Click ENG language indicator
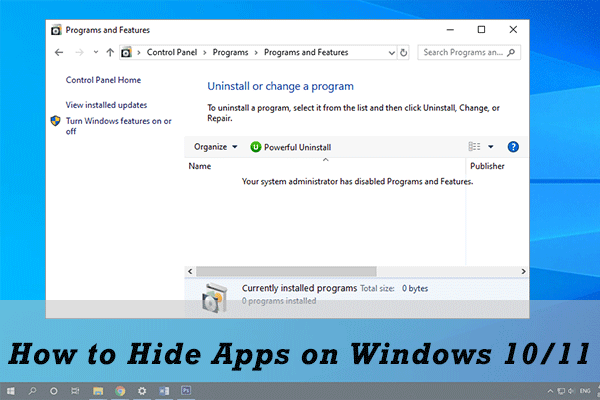This screenshot has height=400, width=600. (585, 391)
